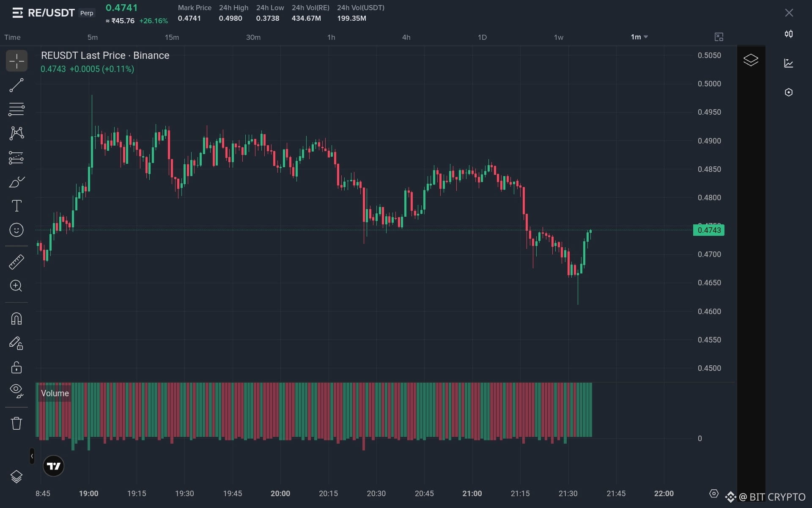This screenshot has width=812, height=508.
Task: Click the 0.4500 price axis label
Action: (x=709, y=368)
